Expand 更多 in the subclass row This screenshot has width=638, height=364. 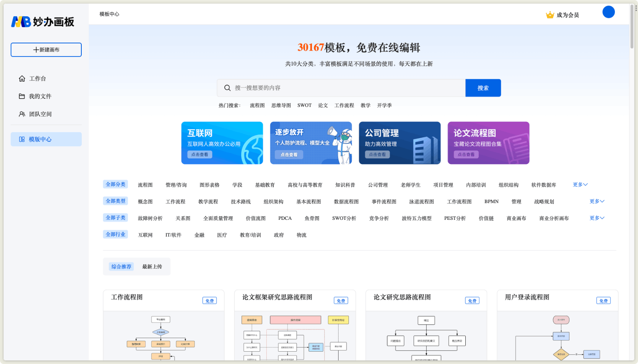click(597, 218)
